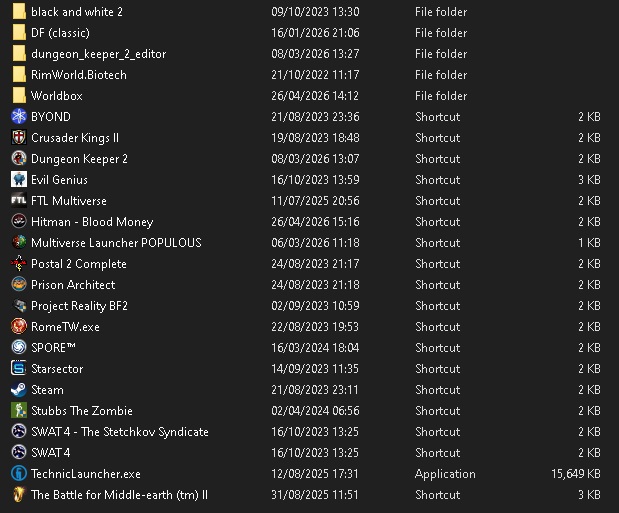
Task: Click the Dungeon Keeper 2 shortcut icon
Action: pos(19,158)
